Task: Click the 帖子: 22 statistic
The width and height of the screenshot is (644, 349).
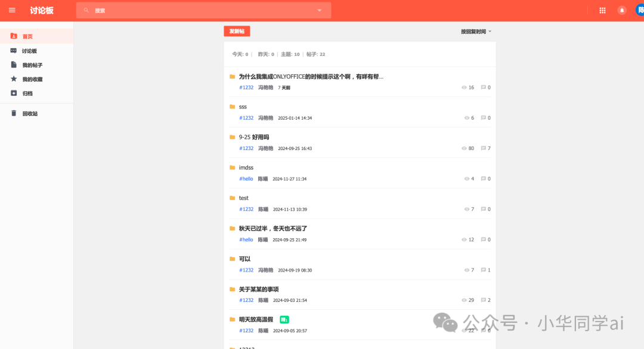Action: [x=315, y=54]
